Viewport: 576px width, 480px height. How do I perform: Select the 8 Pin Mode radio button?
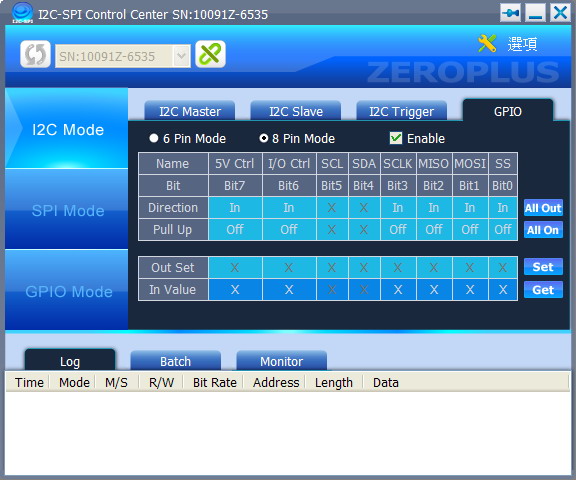point(263,138)
